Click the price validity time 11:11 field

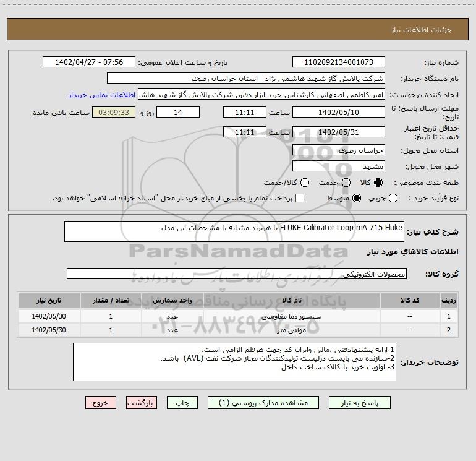(x=245, y=132)
